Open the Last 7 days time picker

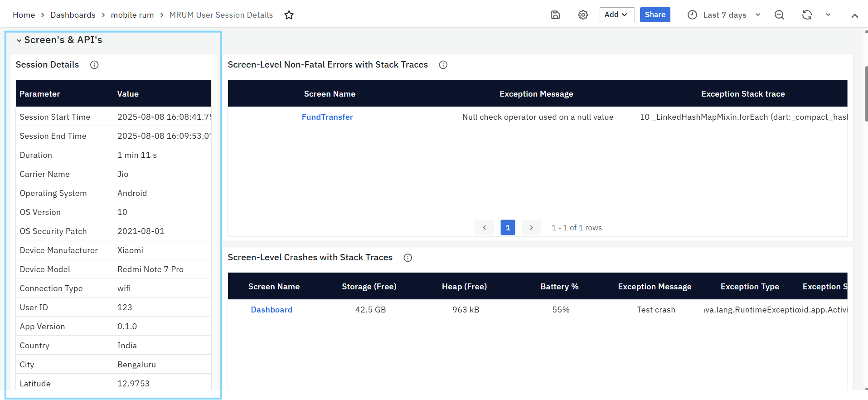coord(724,15)
